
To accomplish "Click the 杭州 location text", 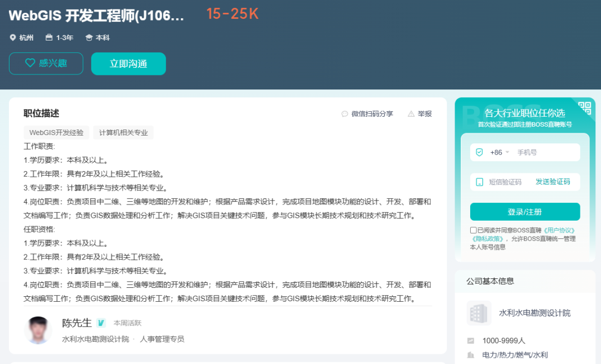I will pyautogui.click(x=27, y=37).
